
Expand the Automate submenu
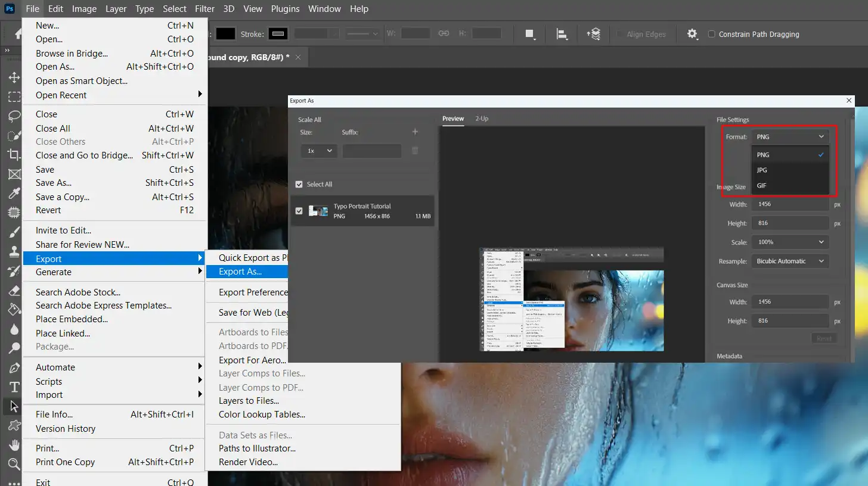pos(114,367)
